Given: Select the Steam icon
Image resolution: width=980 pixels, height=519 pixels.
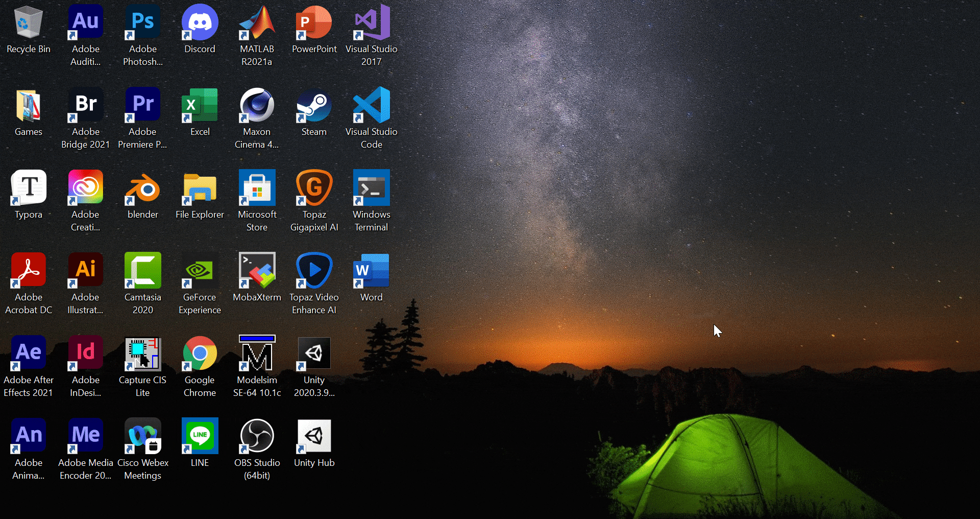Looking at the screenshot, I should click(x=314, y=105).
